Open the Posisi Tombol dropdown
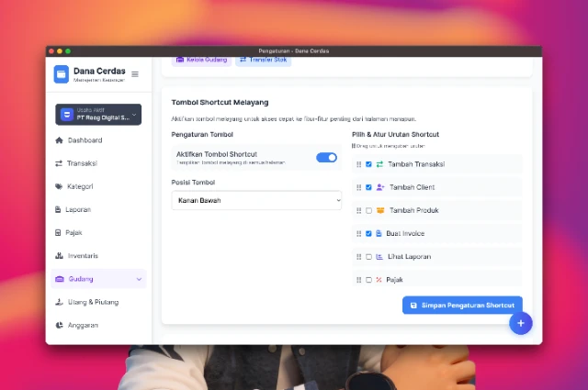The height and width of the screenshot is (390, 588). click(x=256, y=200)
